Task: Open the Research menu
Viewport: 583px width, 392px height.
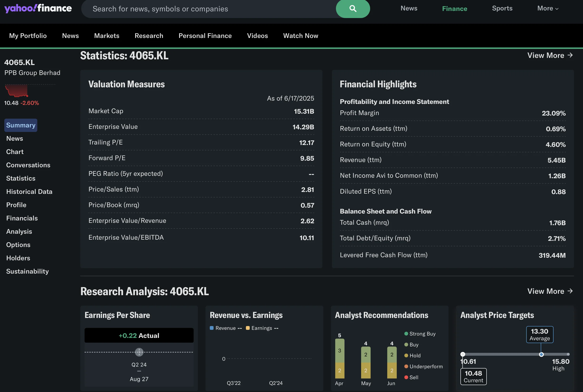Action: click(x=149, y=36)
